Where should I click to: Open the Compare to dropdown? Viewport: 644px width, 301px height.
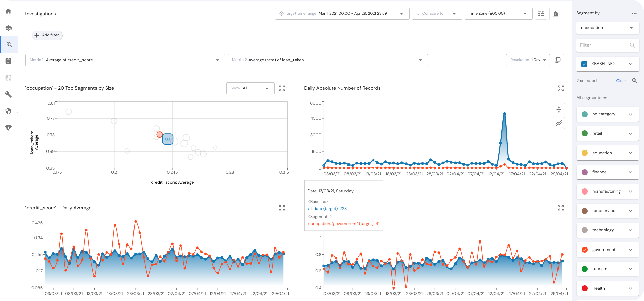tap(437, 14)
